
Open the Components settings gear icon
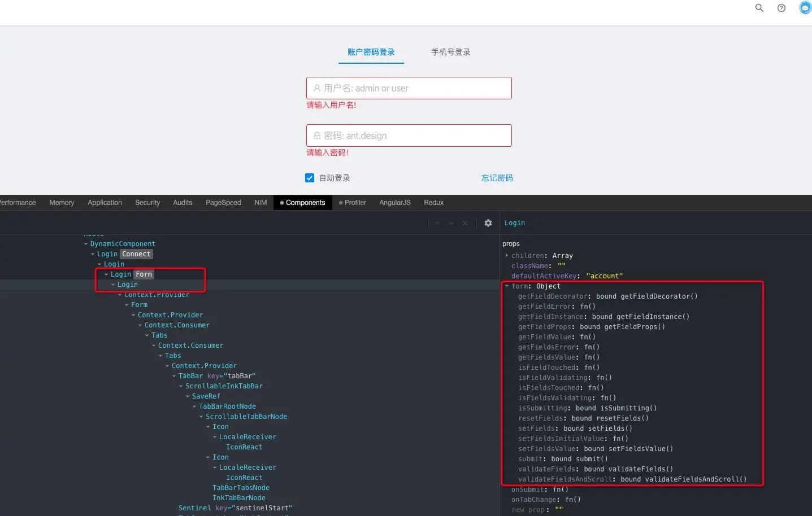488,223
